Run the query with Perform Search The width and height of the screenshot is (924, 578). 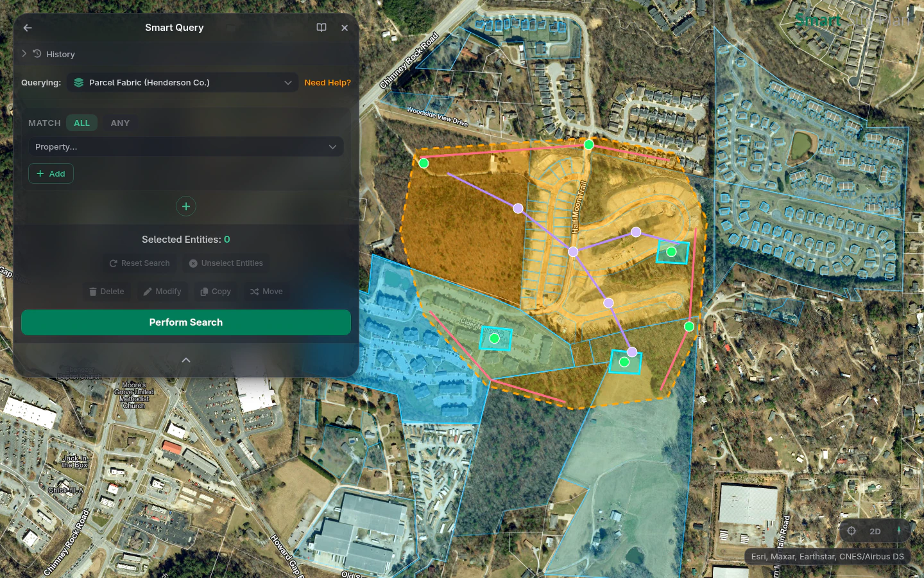(186, 322)
